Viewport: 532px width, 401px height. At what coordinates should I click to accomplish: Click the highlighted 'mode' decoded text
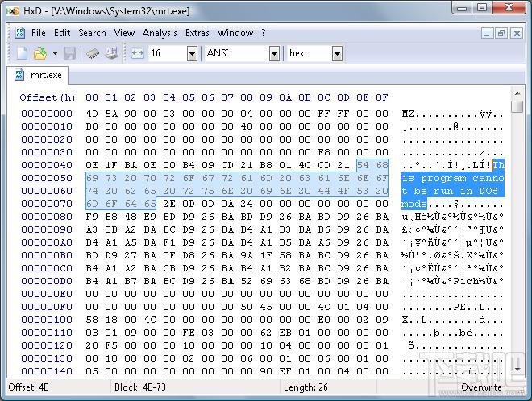coord(414,204)
